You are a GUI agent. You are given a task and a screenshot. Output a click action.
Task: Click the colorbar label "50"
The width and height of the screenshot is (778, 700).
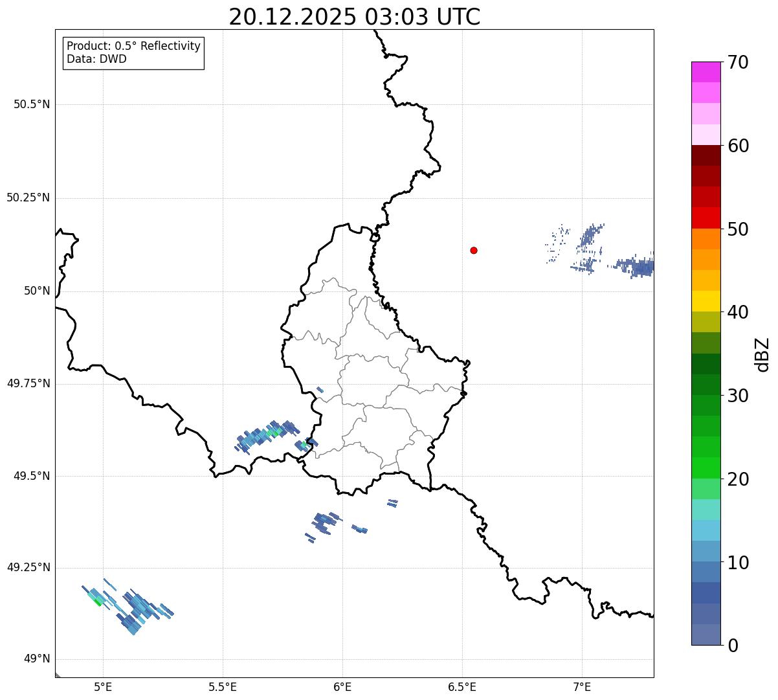[x=738, y=229]
